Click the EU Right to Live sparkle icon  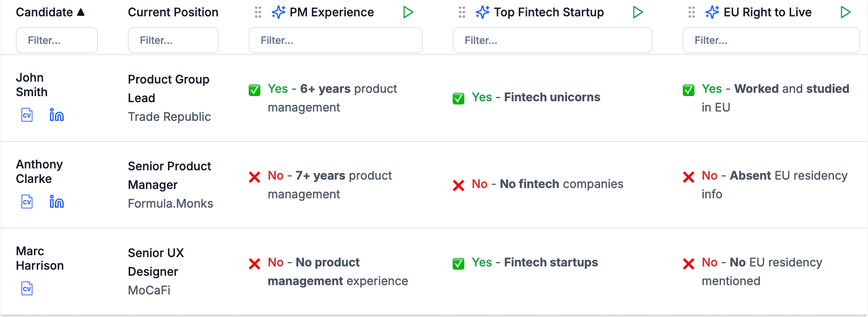tap(712, 12)
